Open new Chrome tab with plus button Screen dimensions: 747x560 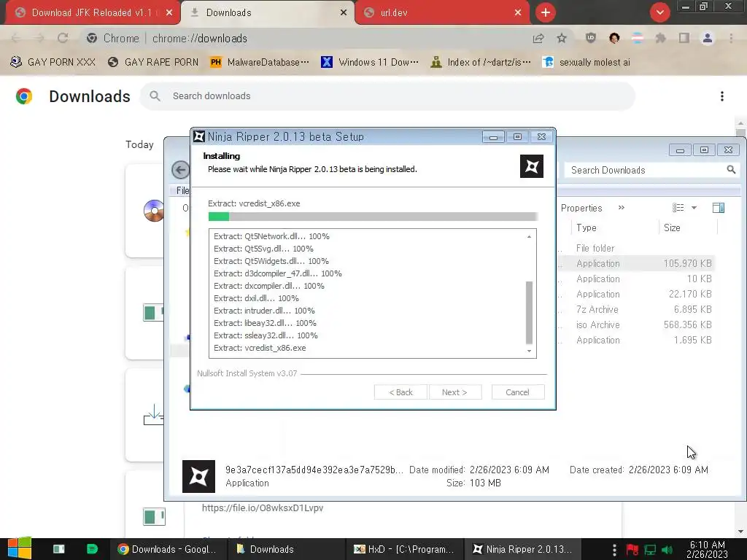(546, 12)
